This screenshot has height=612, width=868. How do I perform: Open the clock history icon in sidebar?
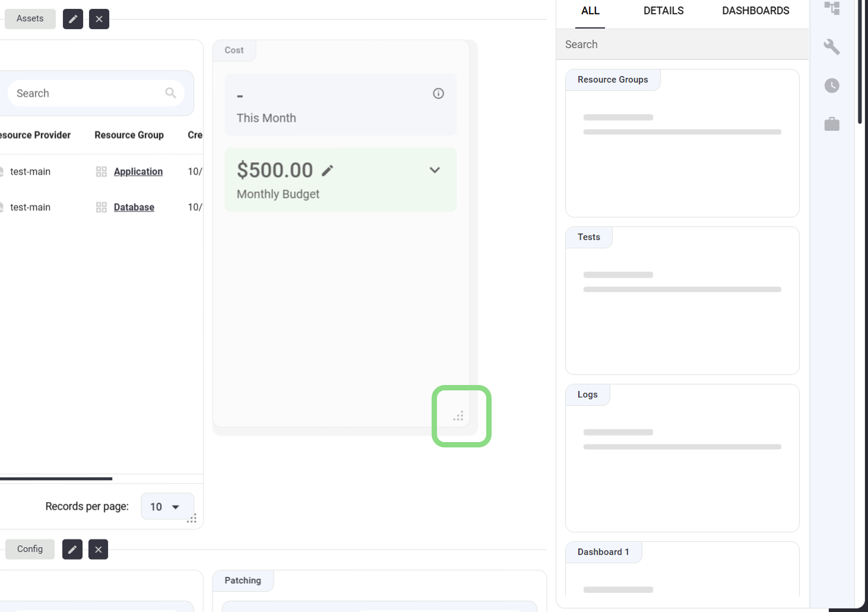pyautogui.click(x=832, y=86)
